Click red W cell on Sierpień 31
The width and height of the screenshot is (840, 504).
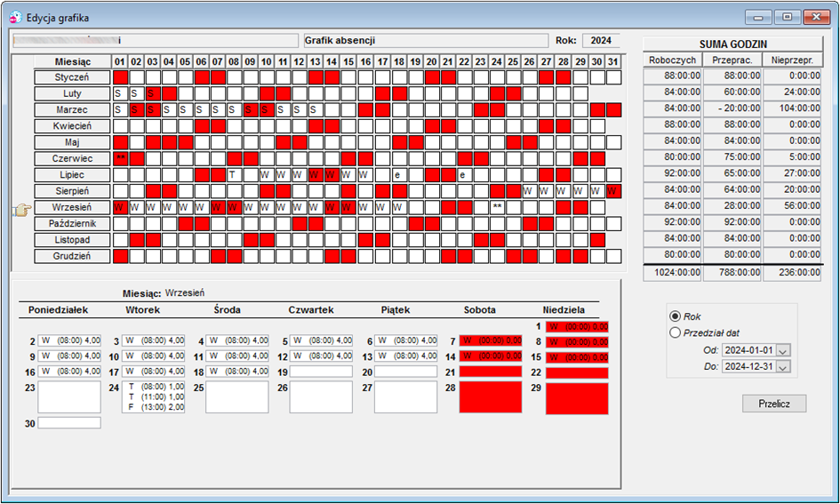pos(613,191)
